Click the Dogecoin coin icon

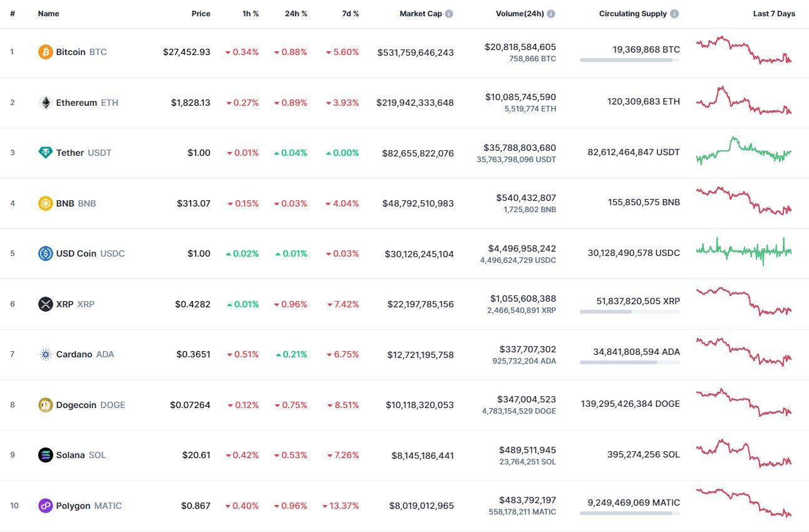[45, 405]
